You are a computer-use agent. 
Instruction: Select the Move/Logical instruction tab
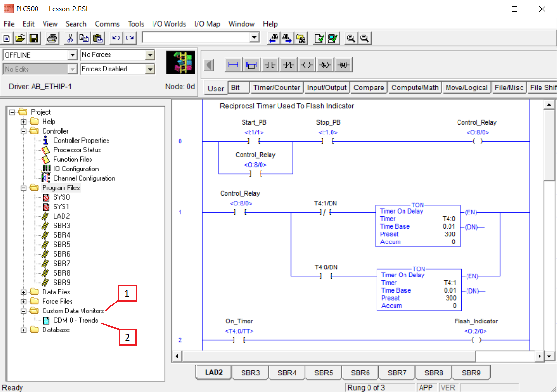click(467, 88)
